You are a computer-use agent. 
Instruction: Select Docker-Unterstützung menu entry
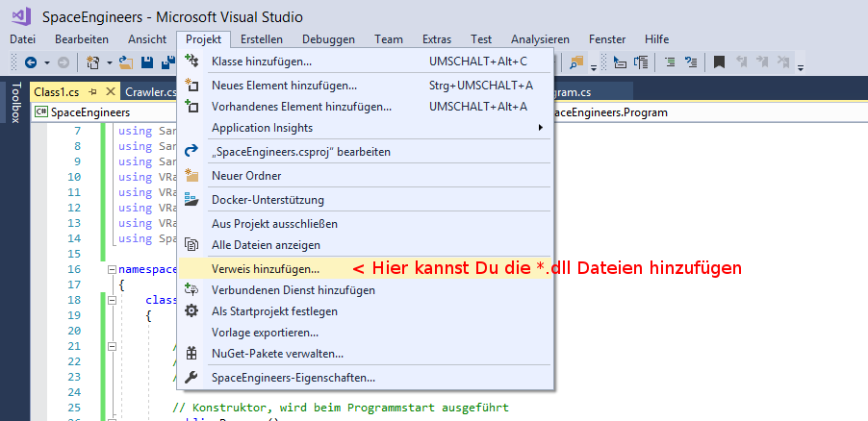click(366, 200)
